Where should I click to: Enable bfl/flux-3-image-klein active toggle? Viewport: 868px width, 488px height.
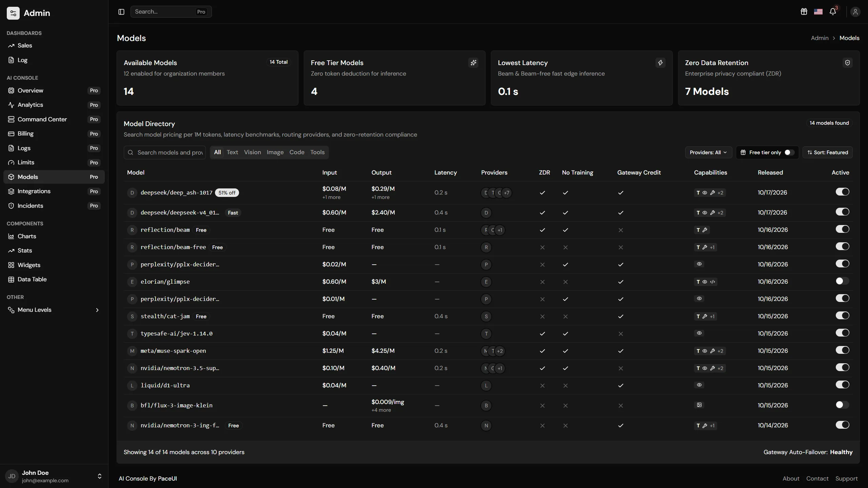pos(842,405)
